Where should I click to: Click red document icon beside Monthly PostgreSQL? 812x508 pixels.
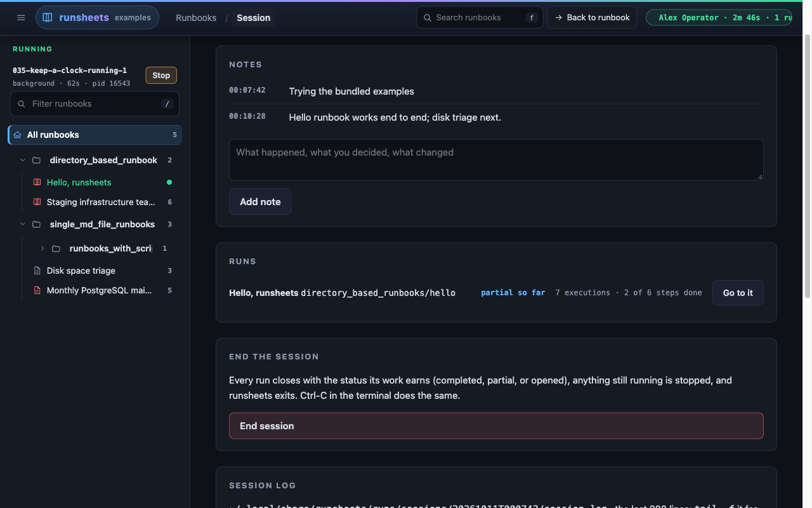tap(37, 290)
